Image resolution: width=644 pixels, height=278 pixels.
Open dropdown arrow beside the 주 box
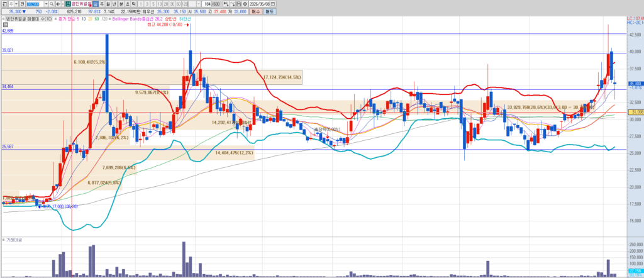[x=16, y=4]
